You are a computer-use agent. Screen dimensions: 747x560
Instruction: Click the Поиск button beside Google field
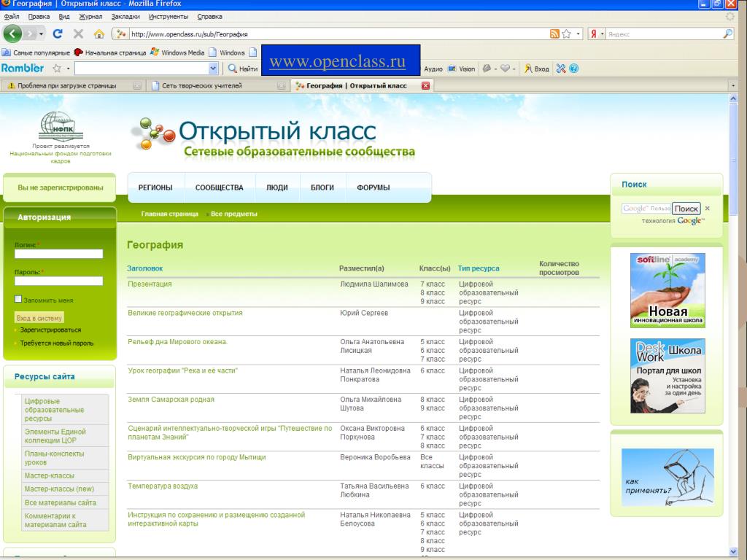pyautogui.click(x=686, y=208)
